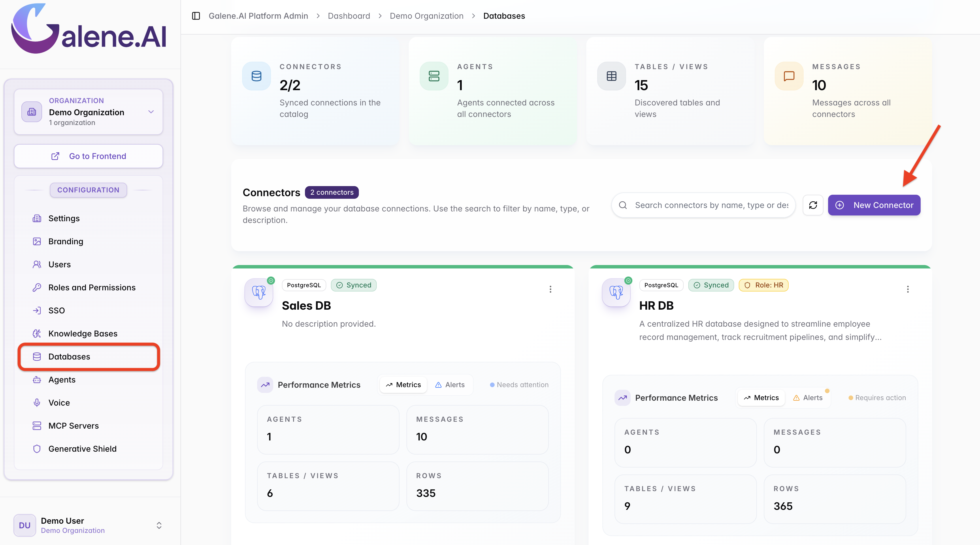Go to Demo Organization breadcrumb

coord(427,16)
